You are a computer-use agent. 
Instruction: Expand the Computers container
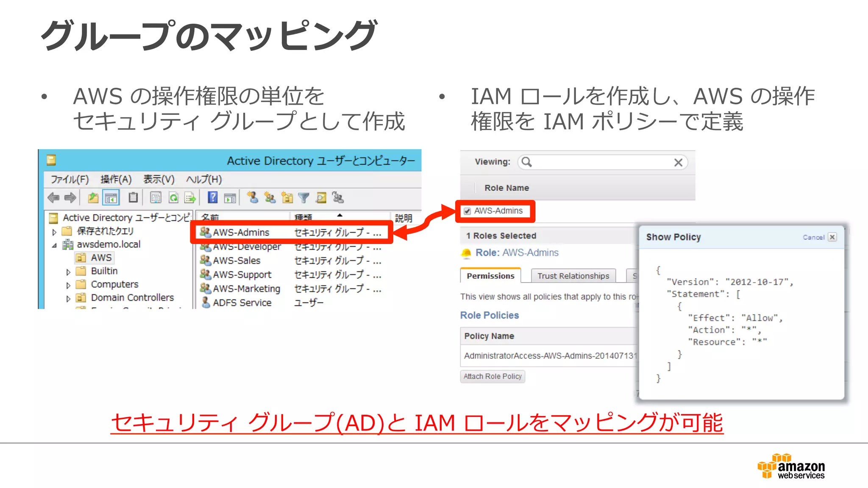pyautogui.click(x=68, y=286)
